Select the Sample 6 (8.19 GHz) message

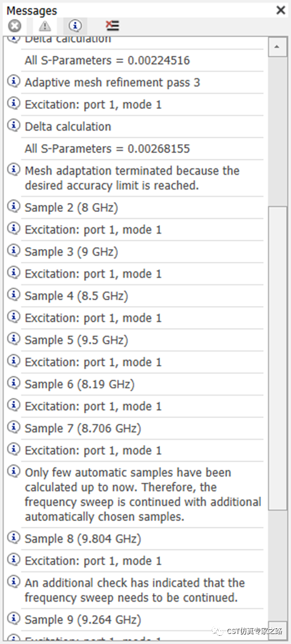(142, 384)
